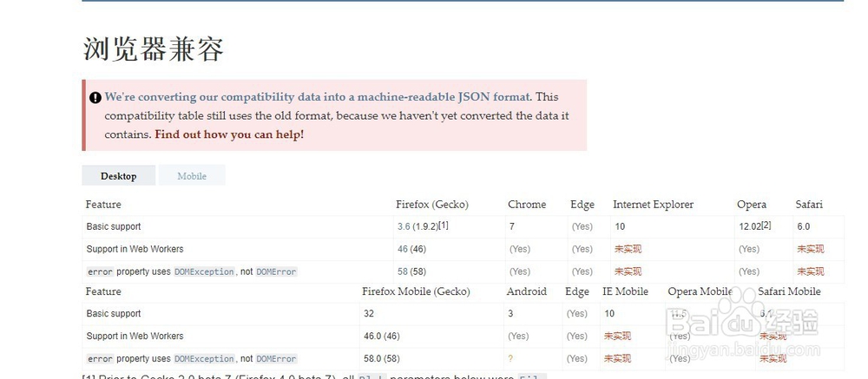Open the Firefox 3.6 version link
Viewport: 868px width, 379px height.
click(404, 226)
